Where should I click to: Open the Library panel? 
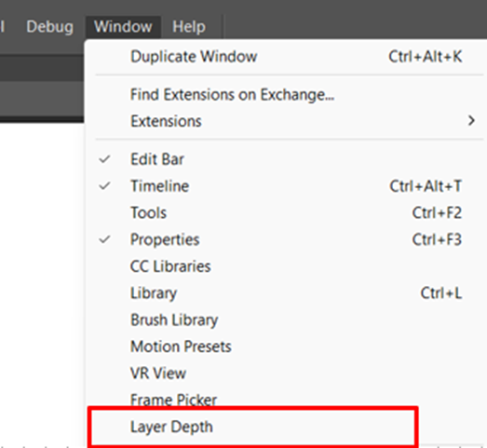tap(290, 293)
